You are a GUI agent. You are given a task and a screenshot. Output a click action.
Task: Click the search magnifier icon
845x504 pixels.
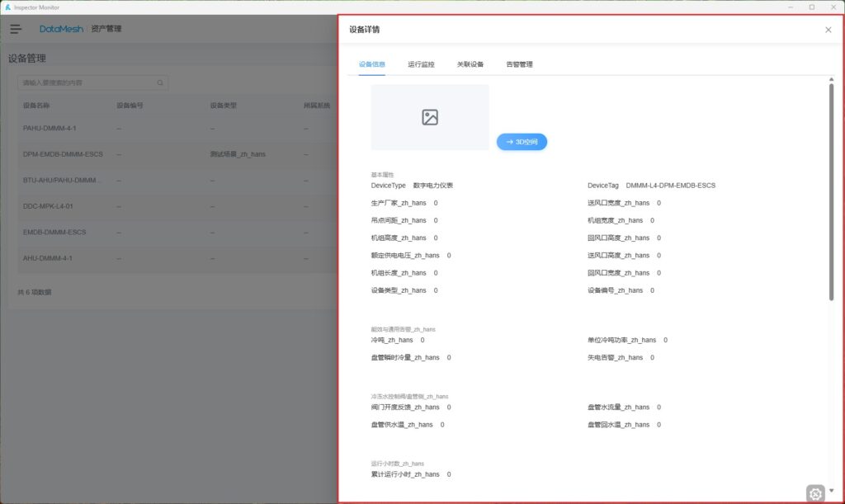[160, 82]
